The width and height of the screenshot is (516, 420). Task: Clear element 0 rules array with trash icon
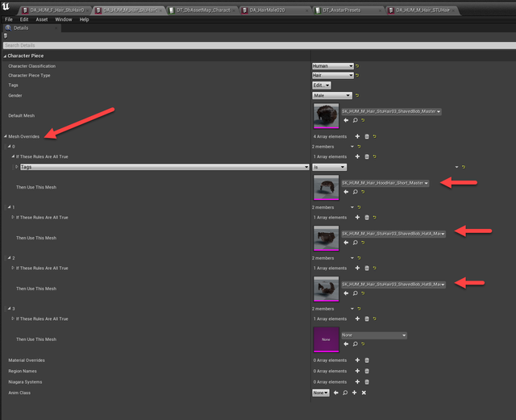(x=367, y=156)
